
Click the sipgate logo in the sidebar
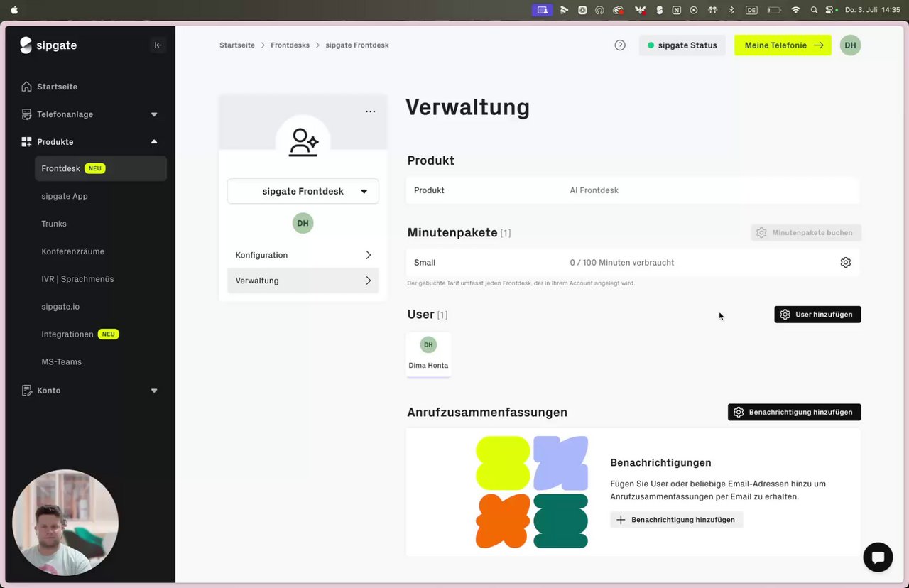tap(48, 45)
